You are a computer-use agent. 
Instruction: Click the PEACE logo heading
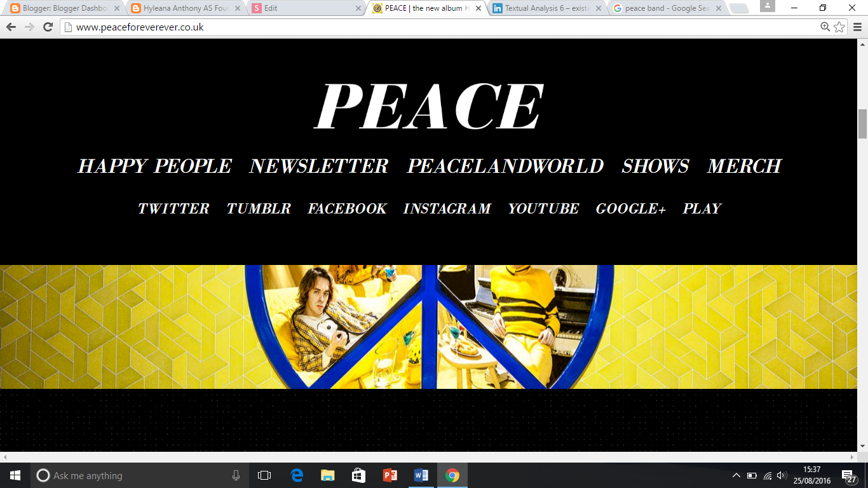click(430, 106)
